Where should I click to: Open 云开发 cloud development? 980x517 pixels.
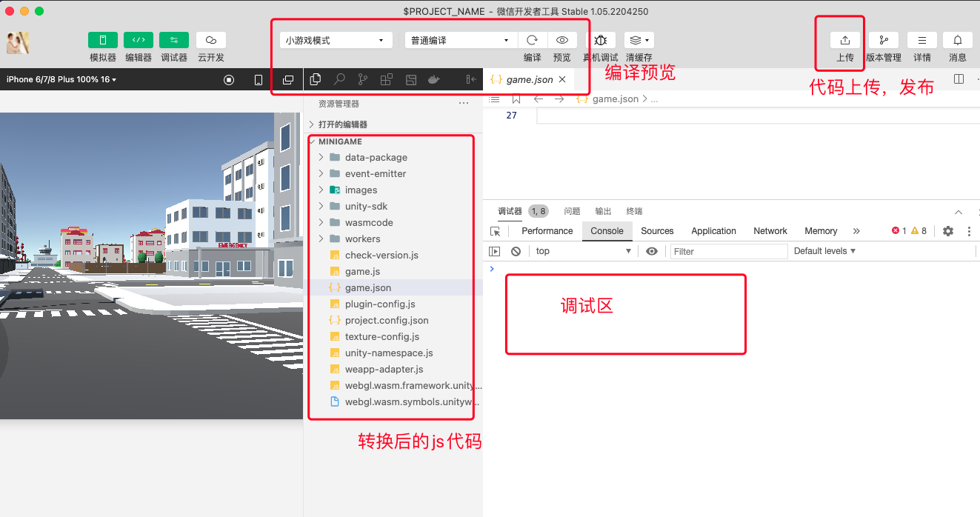pyautogui.click(x=211, y=40)
